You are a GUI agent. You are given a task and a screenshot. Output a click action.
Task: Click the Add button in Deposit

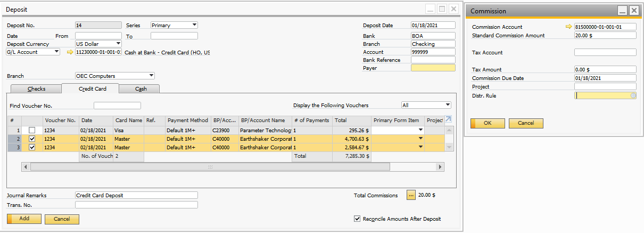pyautogui.click(x=24, y=219)
